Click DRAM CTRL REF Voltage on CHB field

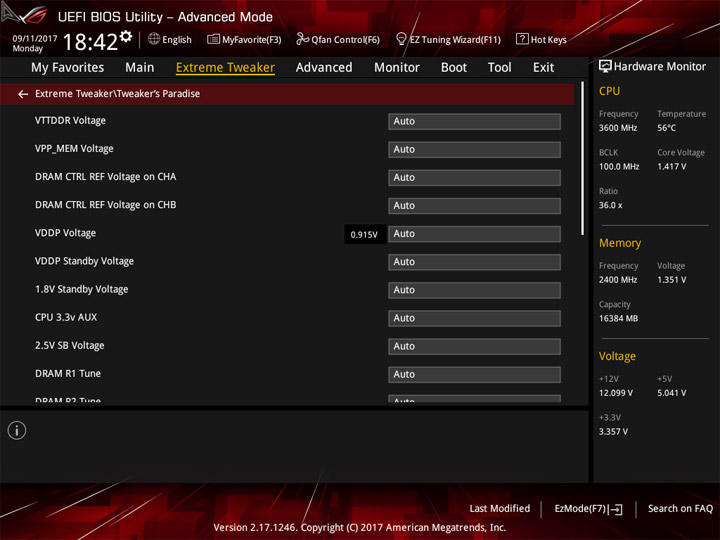click(x=474, y=206)
